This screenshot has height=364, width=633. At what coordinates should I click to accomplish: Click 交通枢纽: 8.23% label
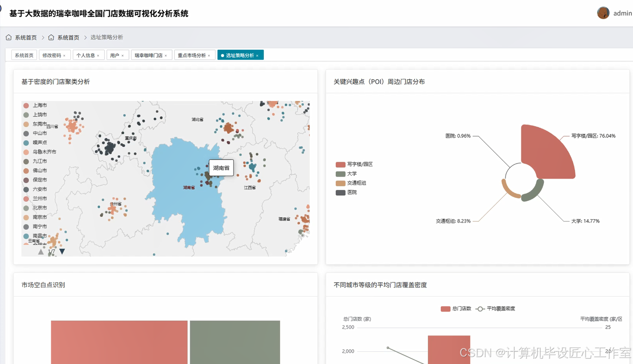[x=453, y=221]
